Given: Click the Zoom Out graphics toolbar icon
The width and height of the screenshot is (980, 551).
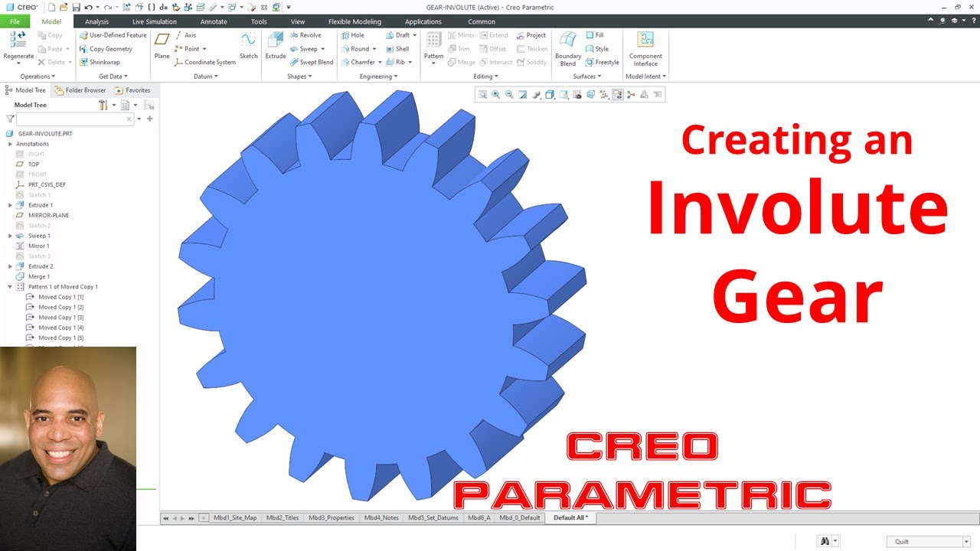Looking at the screenshot, I should [x=509, y=95].
